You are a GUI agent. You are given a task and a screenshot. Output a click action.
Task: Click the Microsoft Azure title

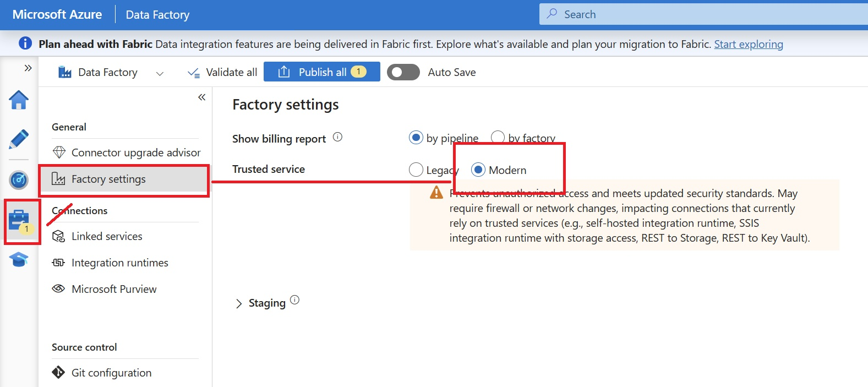click(x=57, y=14)
